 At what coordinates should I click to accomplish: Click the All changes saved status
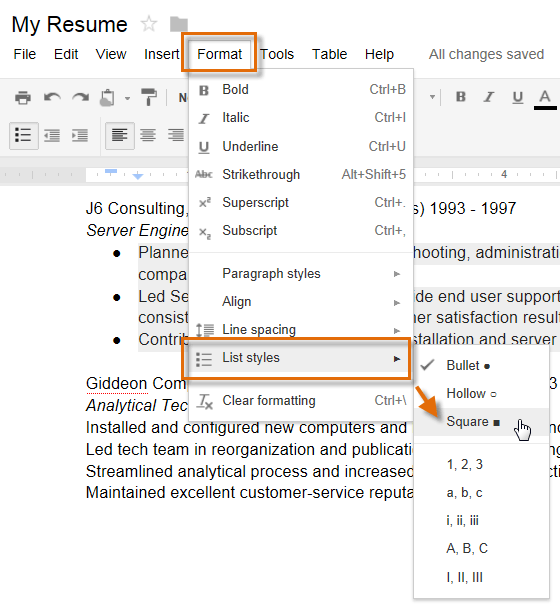click(486, 54)
